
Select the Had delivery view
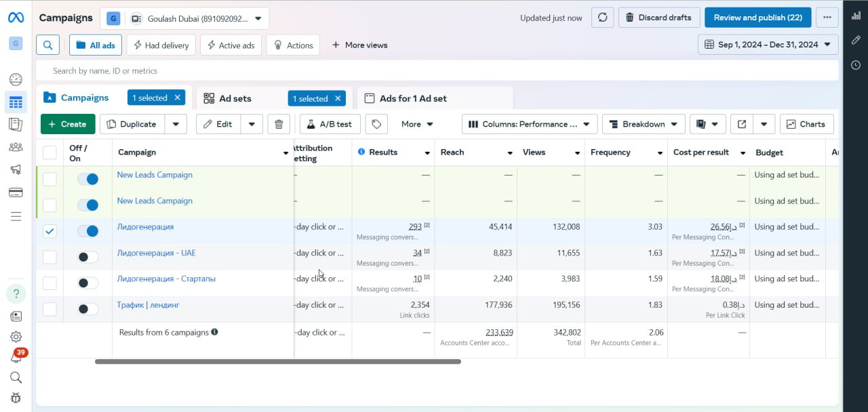161,45
